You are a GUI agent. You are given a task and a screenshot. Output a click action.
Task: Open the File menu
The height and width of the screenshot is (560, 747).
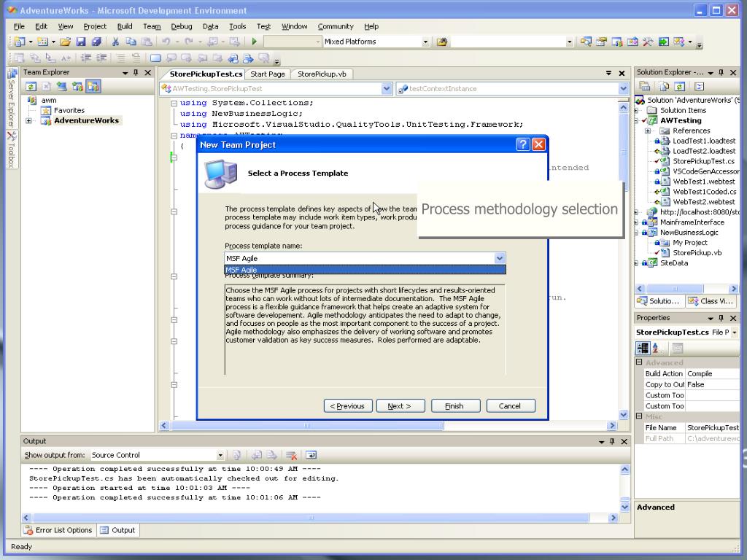click(x=19, y=27)
